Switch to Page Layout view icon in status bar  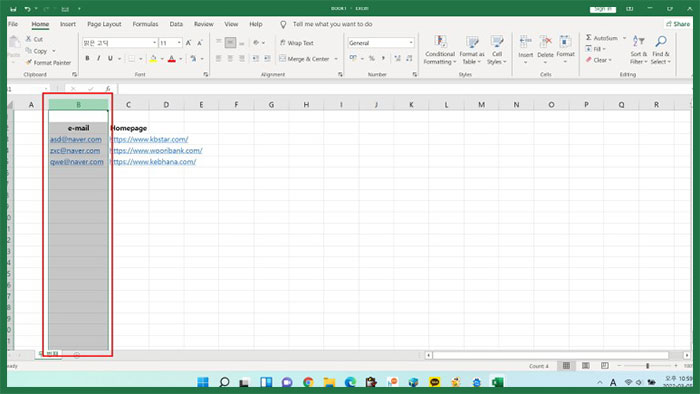click(585, 366)
